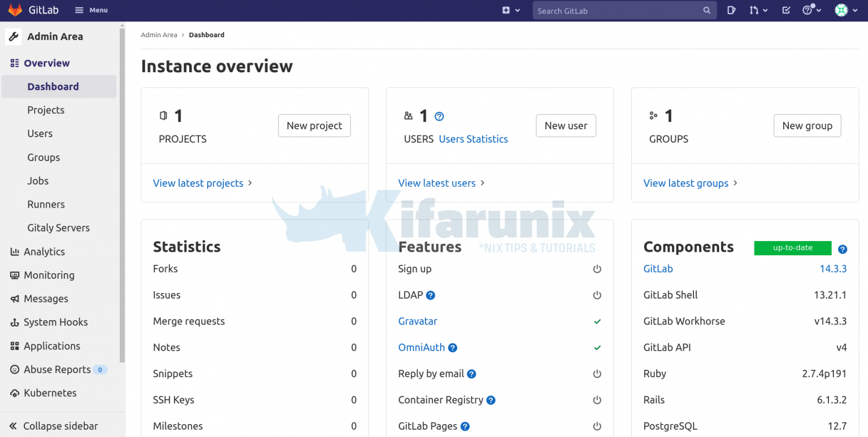This screenshot has width=868, height=437.
Task: Toggle the Sign up feature power switch
Action: click(597, 269)
